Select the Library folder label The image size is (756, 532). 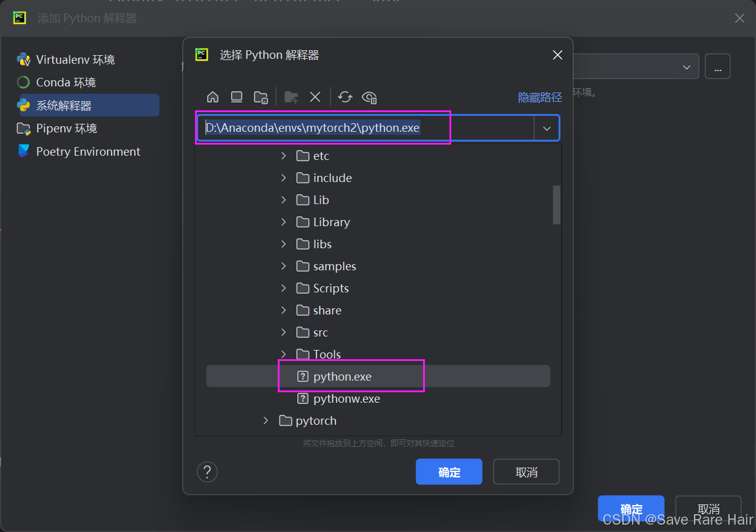(332, 222)
